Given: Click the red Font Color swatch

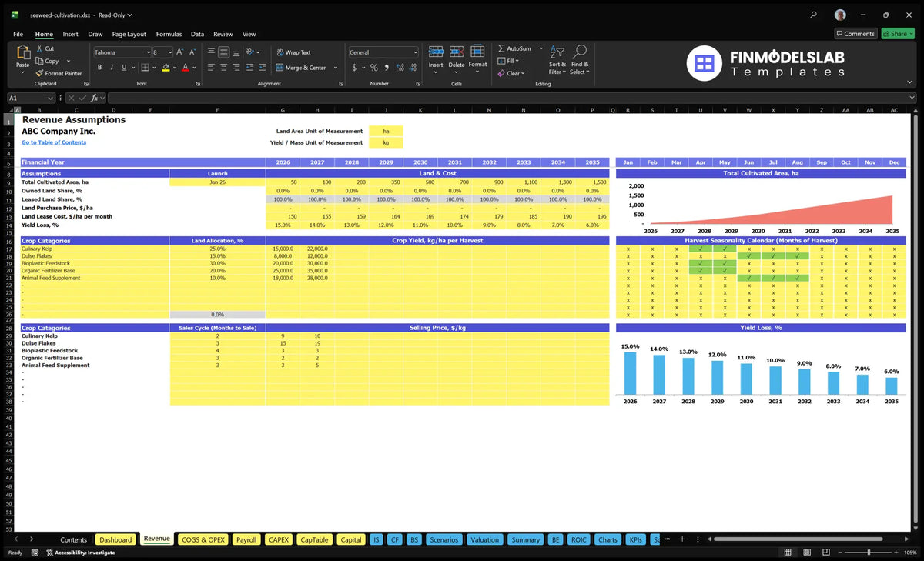Looking at the screenshot, I should 186,68.
